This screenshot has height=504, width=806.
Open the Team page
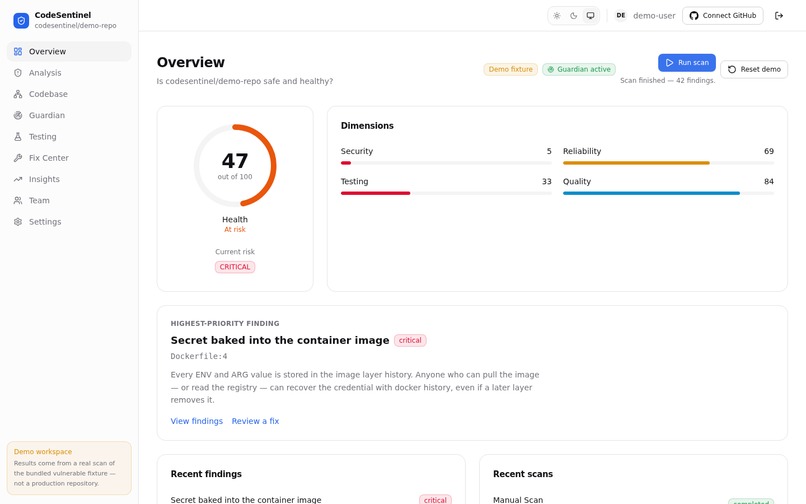click(x=69, y=201)
